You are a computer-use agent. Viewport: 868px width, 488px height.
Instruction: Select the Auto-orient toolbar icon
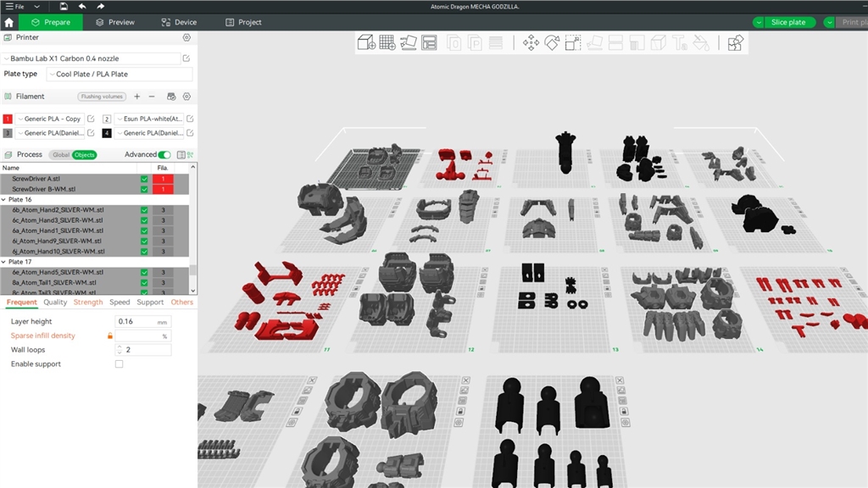[409, 41]
